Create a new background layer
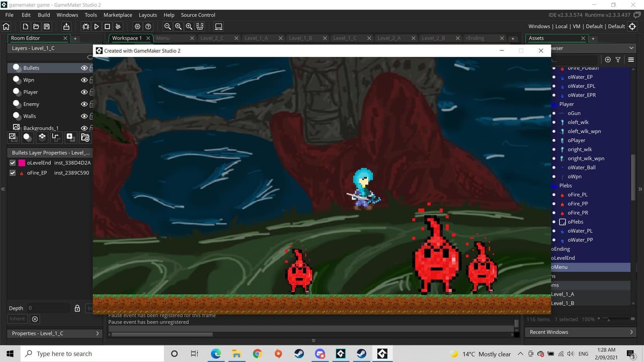644x362 pixels. tap(13, 137)
